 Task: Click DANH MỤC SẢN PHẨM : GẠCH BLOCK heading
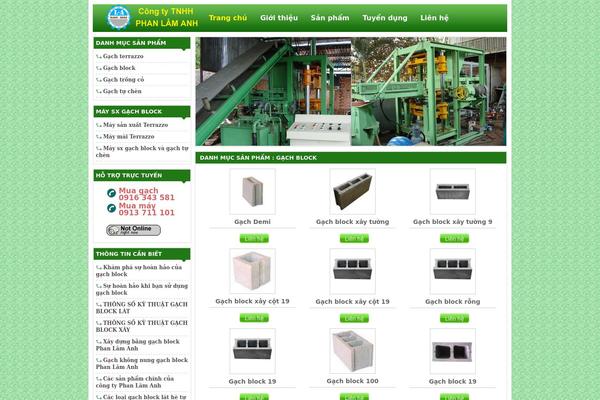pos(258,158)
